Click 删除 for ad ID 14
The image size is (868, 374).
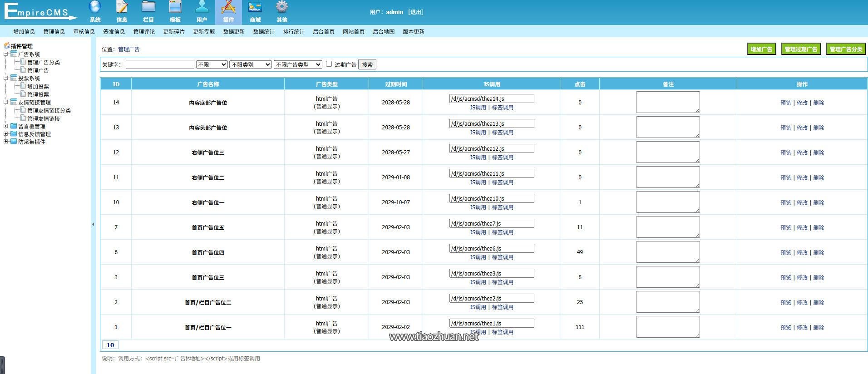point(819,103)
